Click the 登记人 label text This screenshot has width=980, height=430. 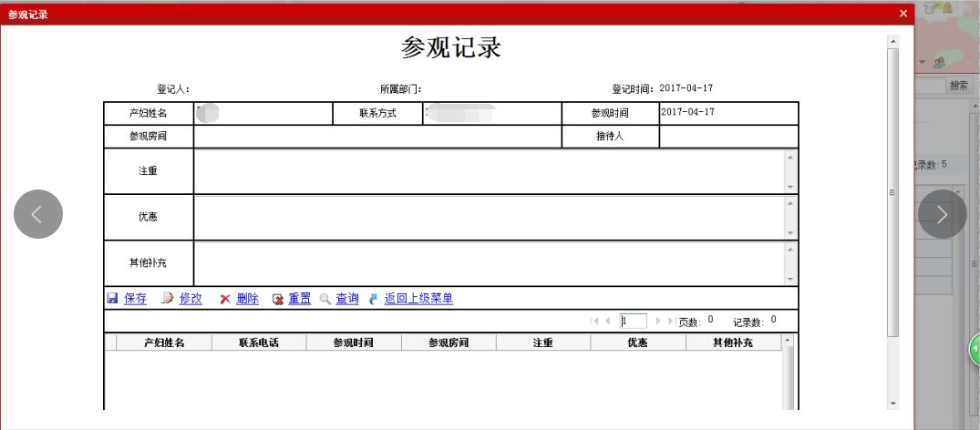tap(173, 88)
